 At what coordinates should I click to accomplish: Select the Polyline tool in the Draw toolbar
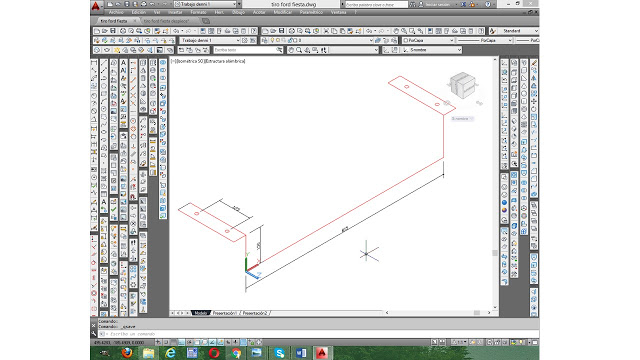tap(104, 79)
